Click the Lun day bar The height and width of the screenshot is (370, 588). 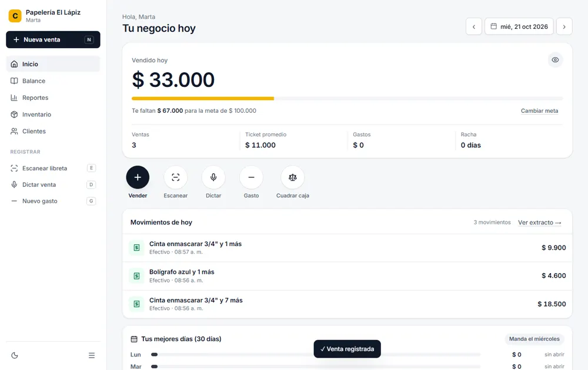coord(315,355)
